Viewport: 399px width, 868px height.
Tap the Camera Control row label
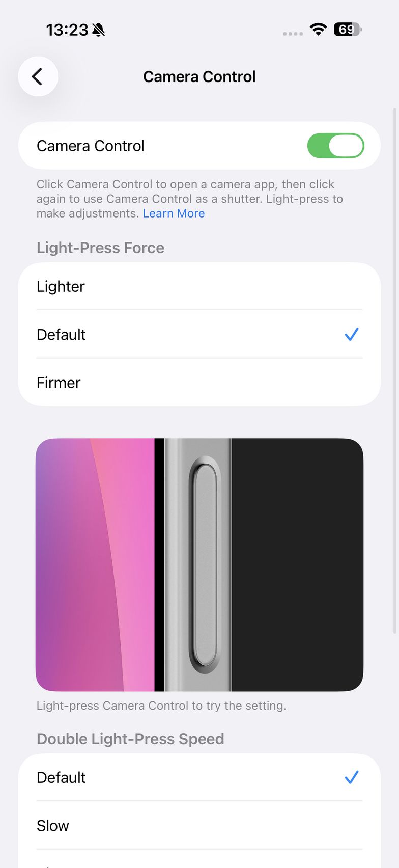tap(91, 146)
